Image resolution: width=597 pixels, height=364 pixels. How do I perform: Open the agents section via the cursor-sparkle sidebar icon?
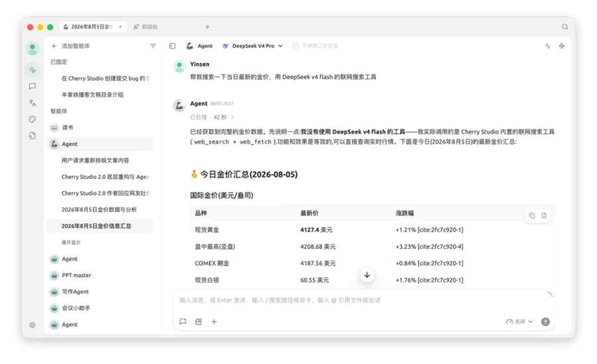(x=33, y=70)
